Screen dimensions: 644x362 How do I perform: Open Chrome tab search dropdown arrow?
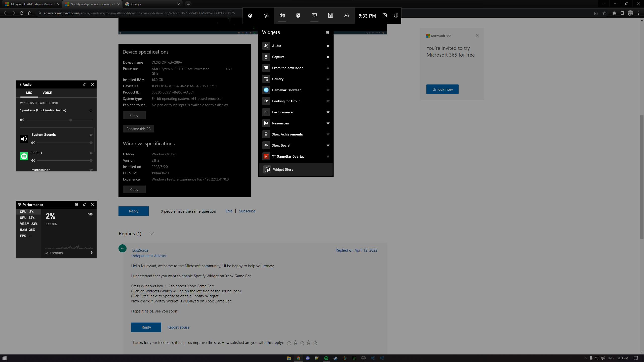pyautogui.click(x=603, y=4)
